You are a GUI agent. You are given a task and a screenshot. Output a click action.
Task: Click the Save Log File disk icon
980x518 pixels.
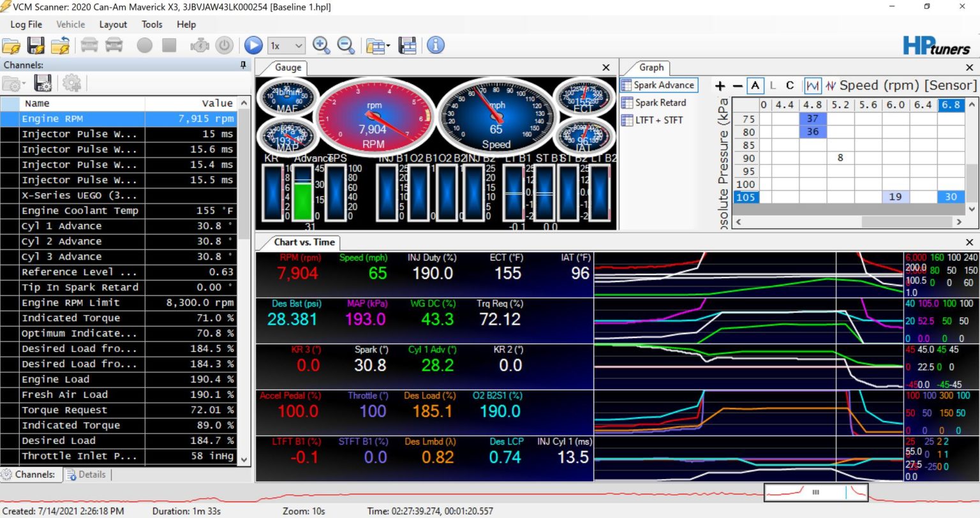pyautogui.click(x=36, y=45)
